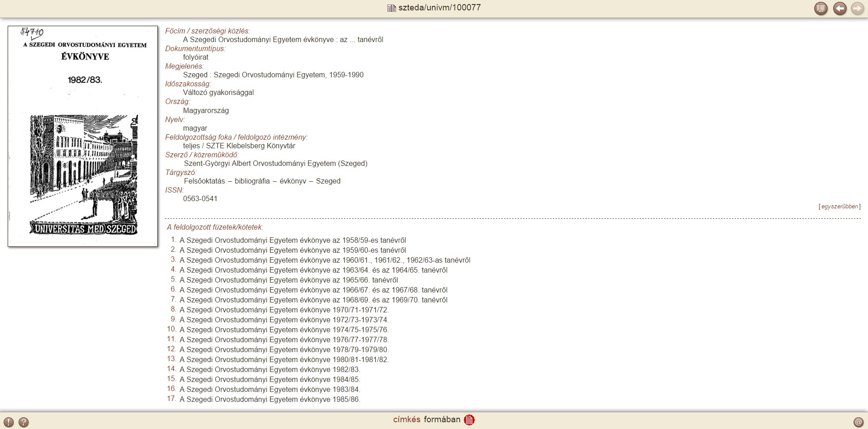Select 'teljes / SZTE Klebelsberg Könyvtár' text
This screenshot has height=429, width=868.
pos(239,146)
